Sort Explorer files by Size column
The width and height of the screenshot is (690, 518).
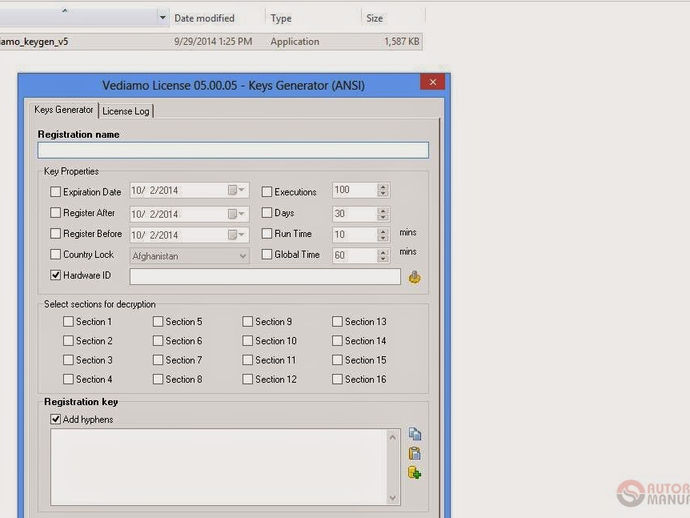tap(374, 18)
